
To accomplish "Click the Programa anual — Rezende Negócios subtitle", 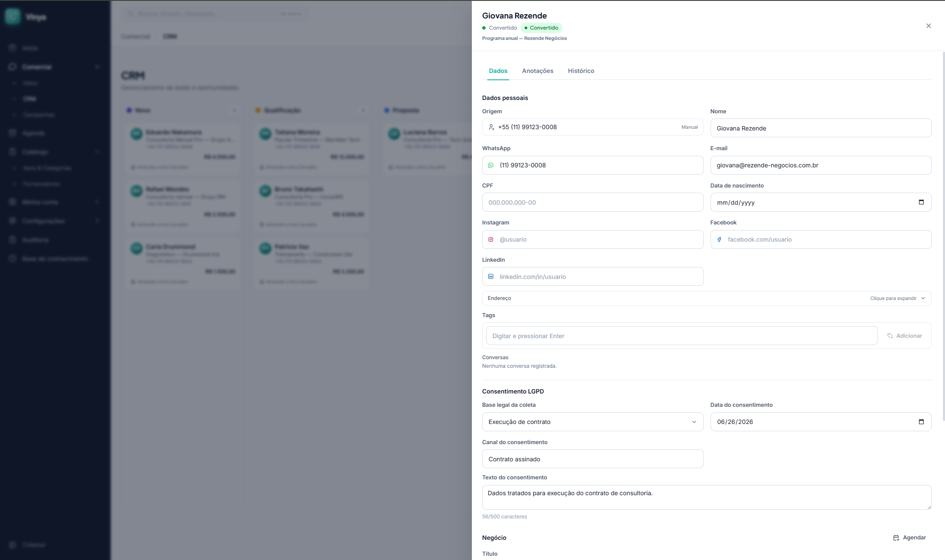I will [524, 38].
